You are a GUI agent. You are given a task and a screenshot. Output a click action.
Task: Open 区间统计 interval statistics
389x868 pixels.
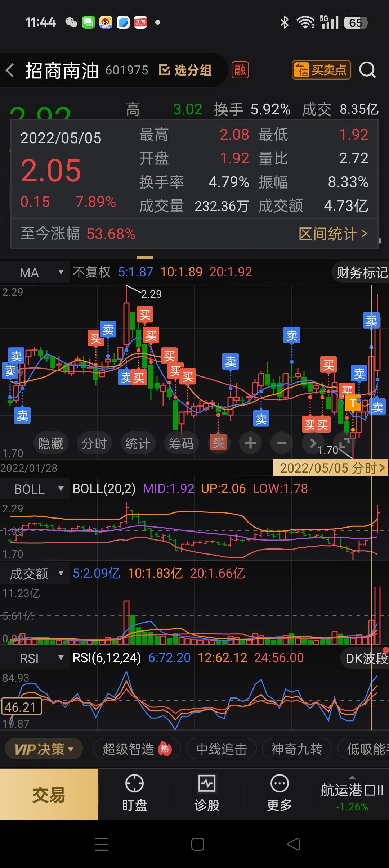click(x=333, y=234)
